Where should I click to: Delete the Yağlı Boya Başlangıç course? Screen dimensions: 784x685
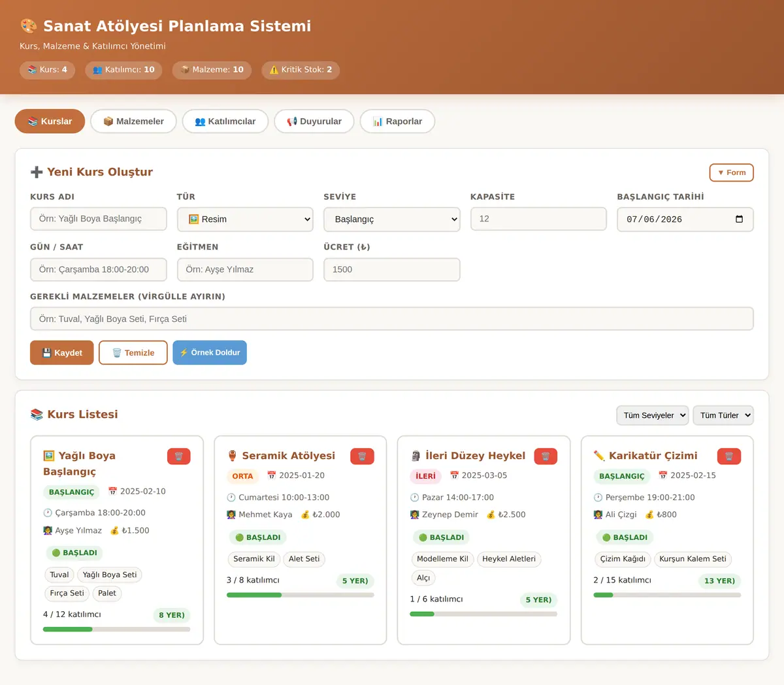178,456
